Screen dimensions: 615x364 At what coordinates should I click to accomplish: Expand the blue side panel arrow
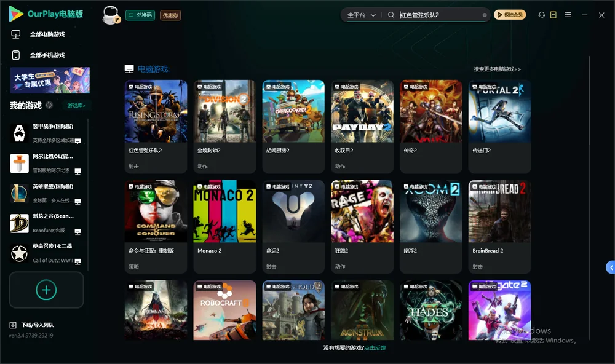[x=611, y=267]
